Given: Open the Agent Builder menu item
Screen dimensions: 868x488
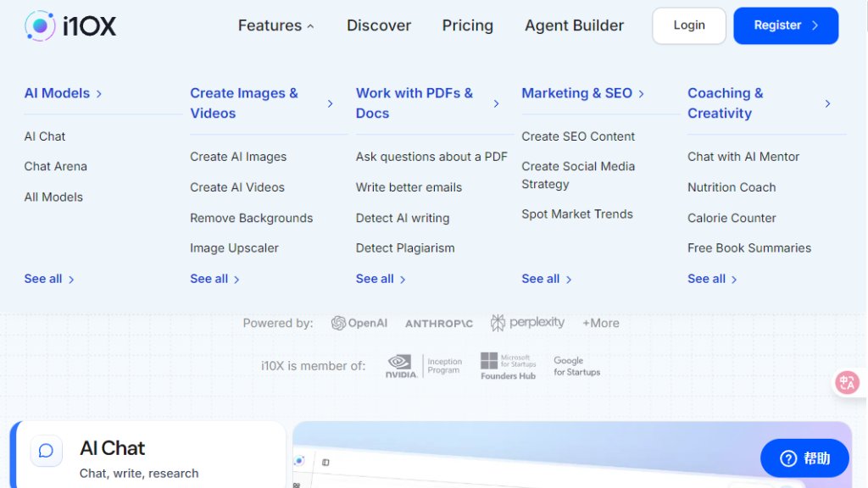Looking at the screenshot, I should click(x=574, y=25).
